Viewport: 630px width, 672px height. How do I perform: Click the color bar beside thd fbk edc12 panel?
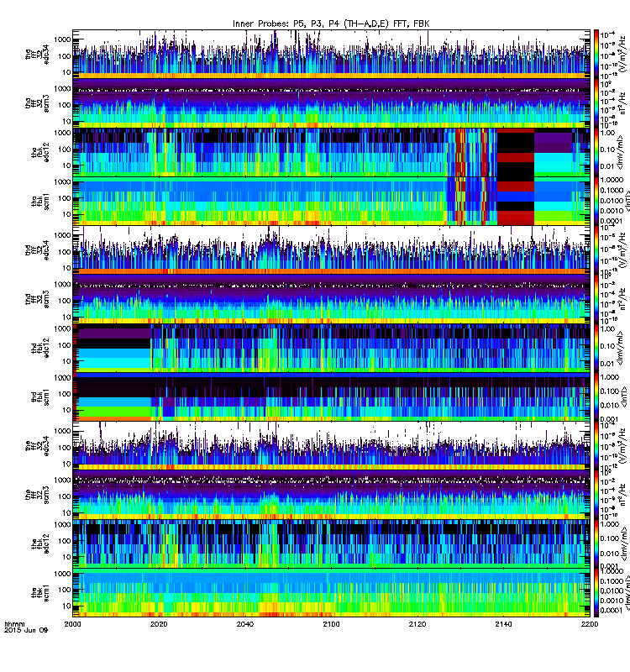click(596, 349)
